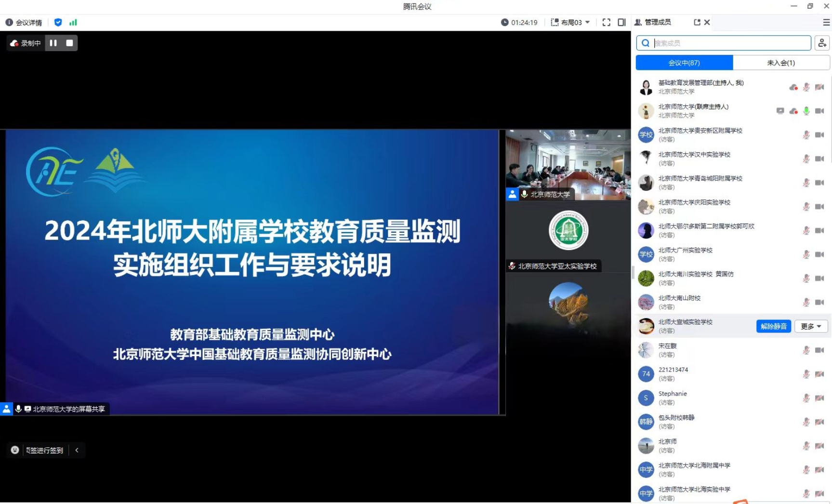Stop the cloud recording
This screenshot has width=832, height=504.
(x=69, y=43)
